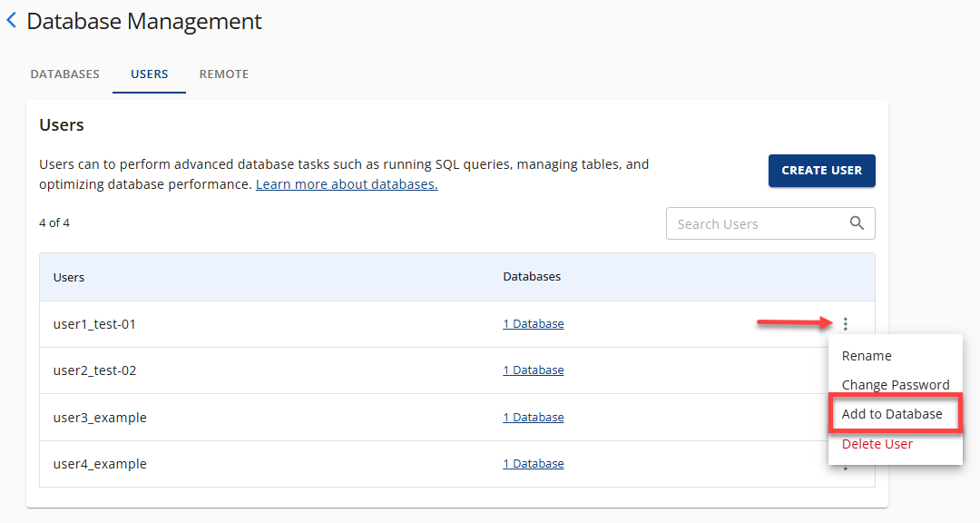Select the REMOTE tab
Screen dimensions: 980x523
(x=223, y=74)
